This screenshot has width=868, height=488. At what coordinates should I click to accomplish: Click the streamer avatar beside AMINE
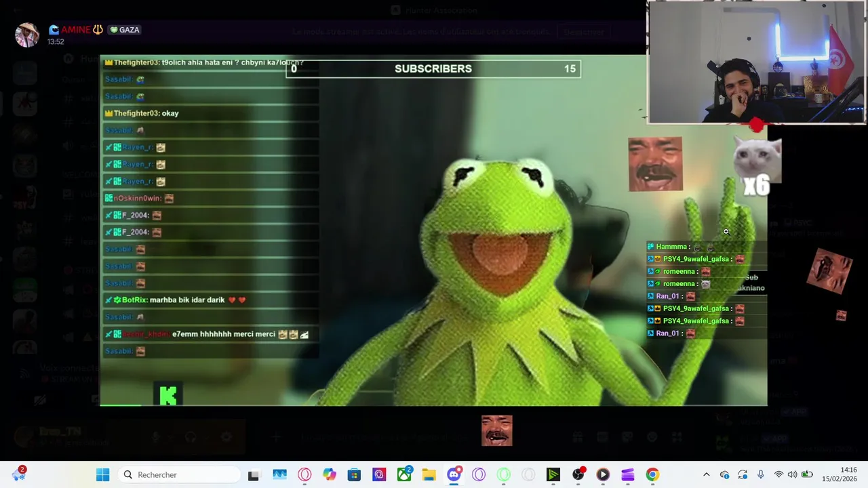[x=27, y=35]
